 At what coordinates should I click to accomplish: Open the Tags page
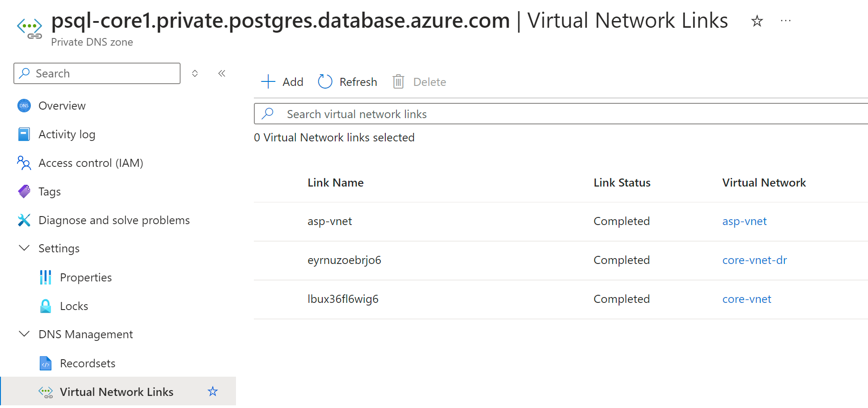(x=50, y=191)
